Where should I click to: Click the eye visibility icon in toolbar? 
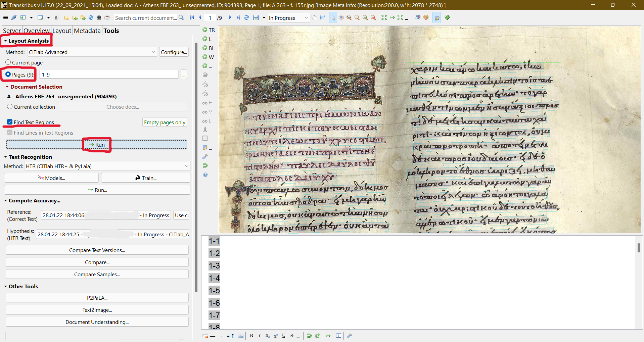[x=341, y=18]
